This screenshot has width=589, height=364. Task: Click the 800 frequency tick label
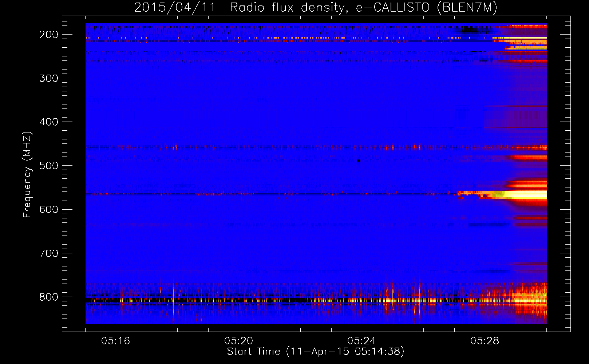coord(49,297)
